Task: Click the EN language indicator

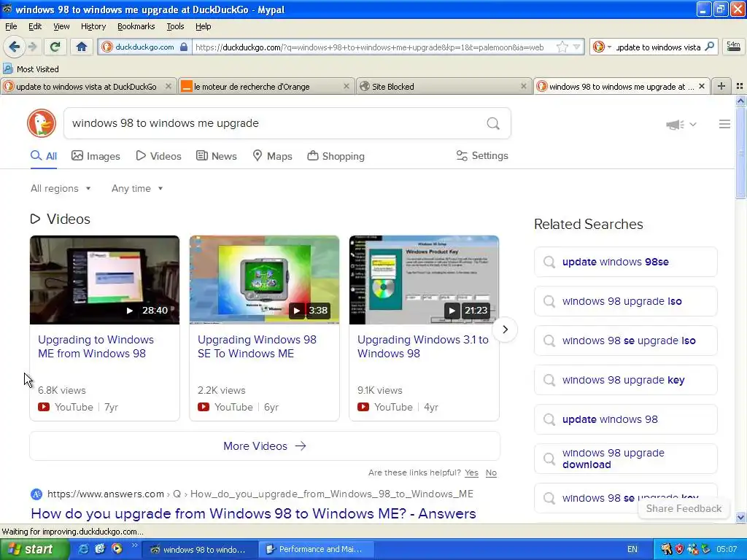Action: (632, 549)
